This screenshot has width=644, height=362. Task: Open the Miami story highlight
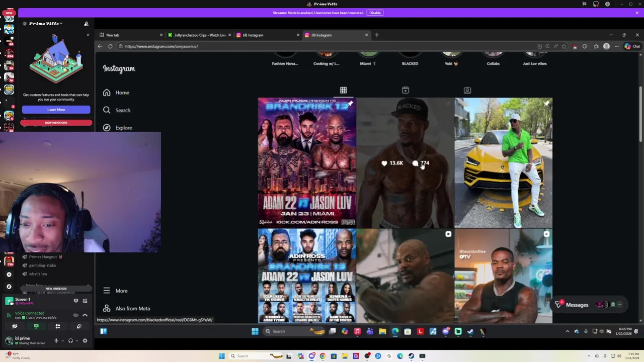click(368, 59)
